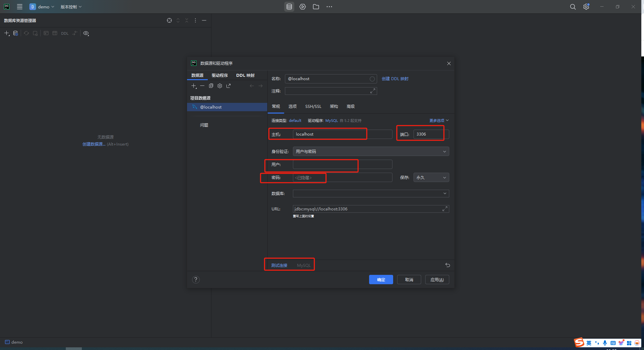Switch to the 数据源 tab

(x=197, y=75)
